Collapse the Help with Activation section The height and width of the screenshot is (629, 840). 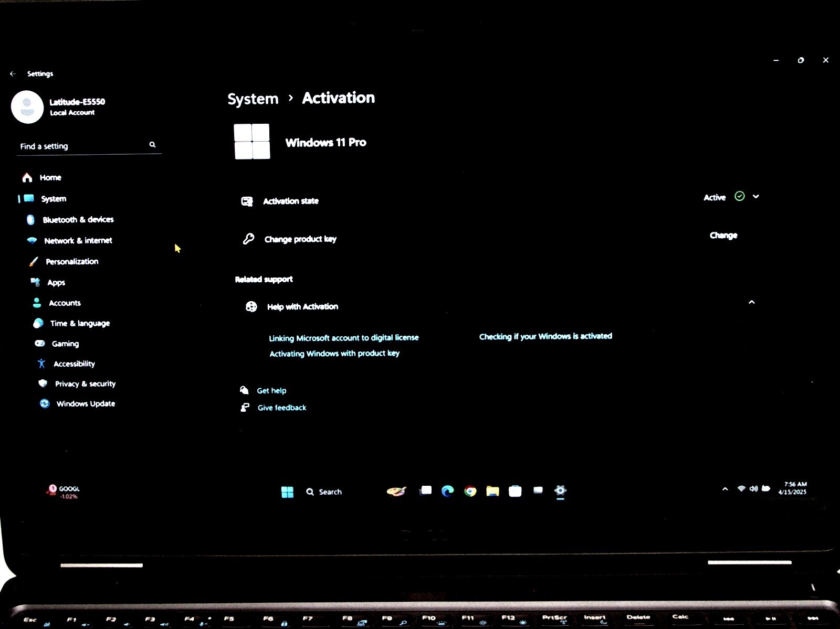[x=751, y=302]
